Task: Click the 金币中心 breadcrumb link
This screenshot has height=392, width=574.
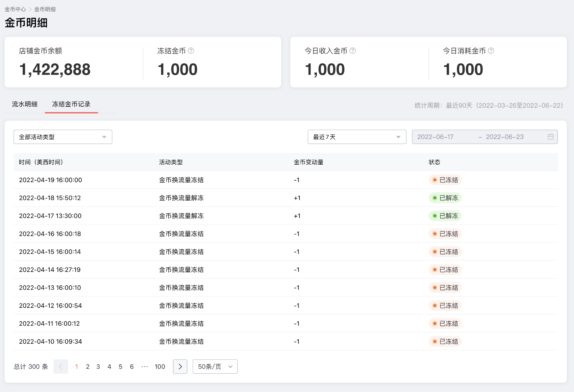Action: tap(15, 9)
